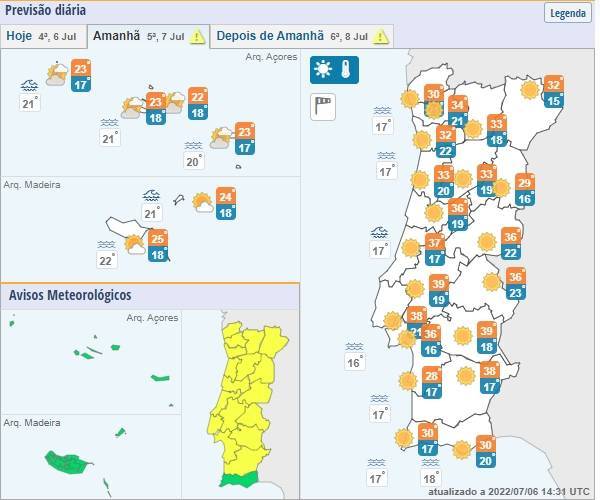Open the Legenda button
This screenshot has width=600, height=500.
(567, 13)
